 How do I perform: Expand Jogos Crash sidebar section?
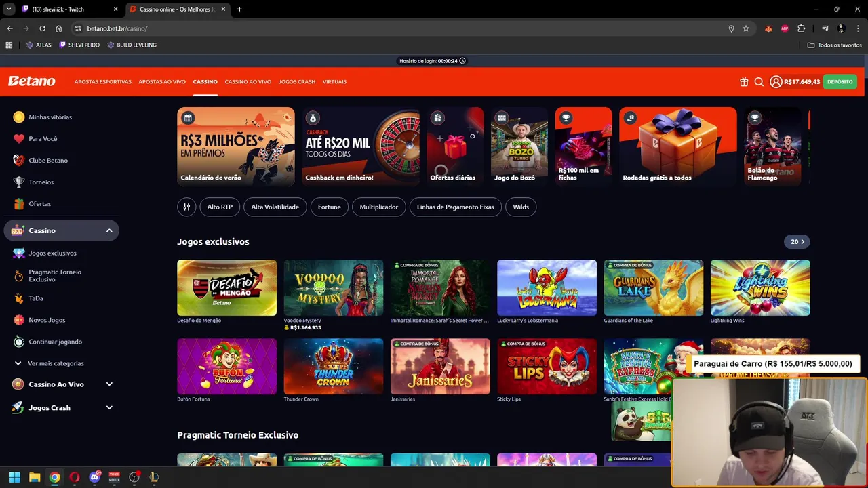(x=109, y=408)
